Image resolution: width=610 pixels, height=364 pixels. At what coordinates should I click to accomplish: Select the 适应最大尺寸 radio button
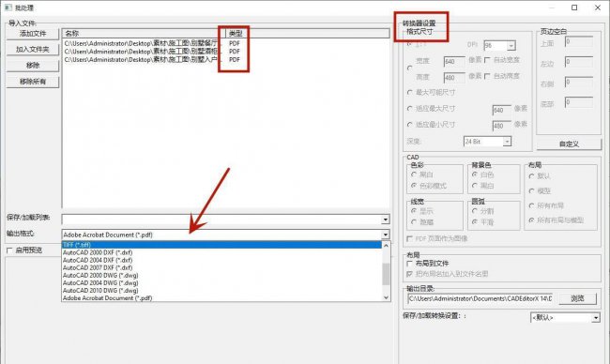pyautogui.click(x=410, y=109)
